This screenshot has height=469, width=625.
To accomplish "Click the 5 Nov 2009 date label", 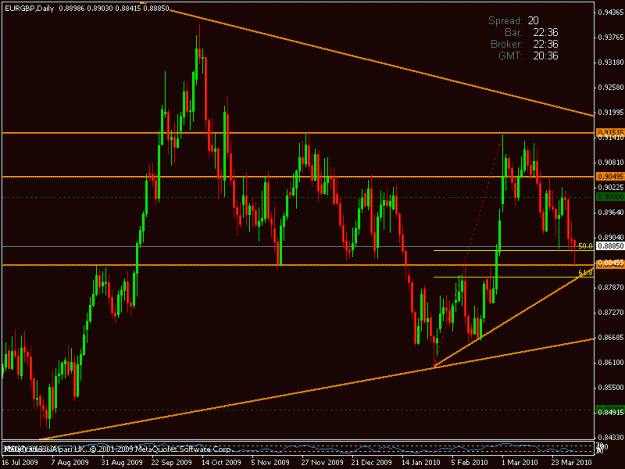I will [271, 463].
